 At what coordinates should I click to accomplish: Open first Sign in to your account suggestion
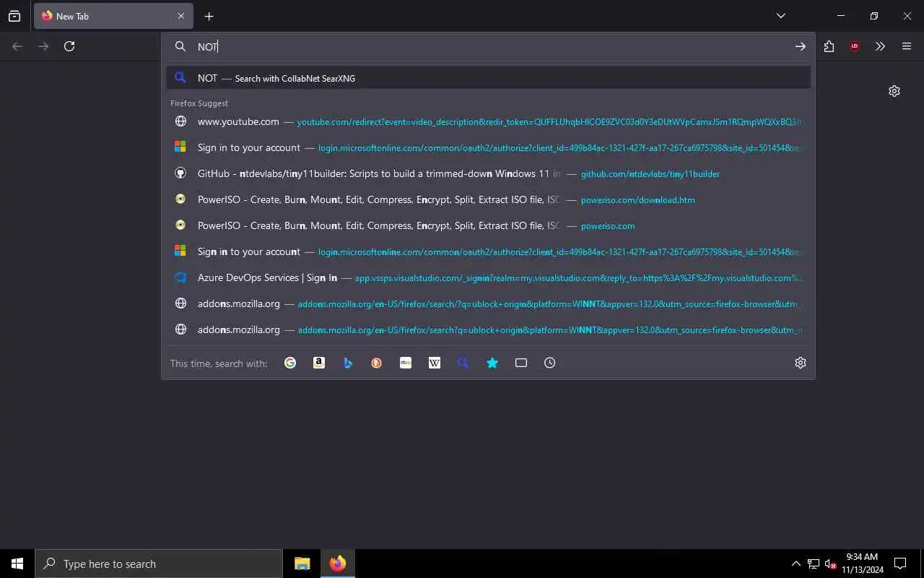(x=489, y=147)
